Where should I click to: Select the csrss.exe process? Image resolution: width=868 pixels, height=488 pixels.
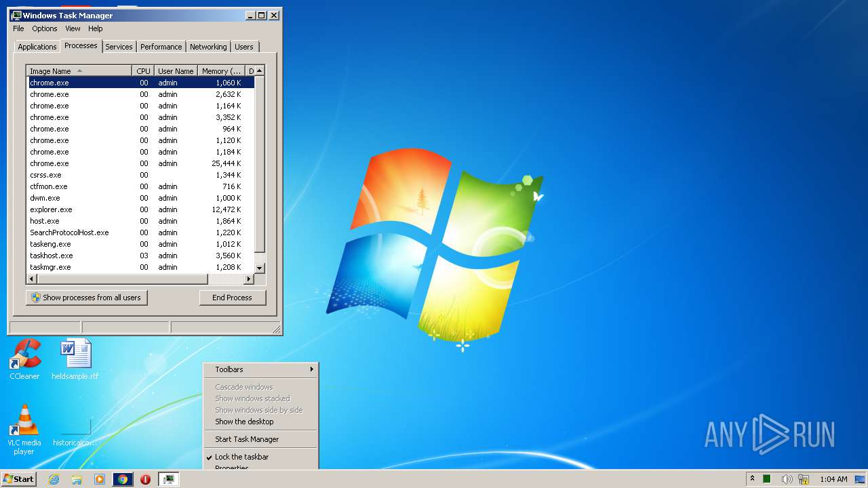click(x=140, y=175)
